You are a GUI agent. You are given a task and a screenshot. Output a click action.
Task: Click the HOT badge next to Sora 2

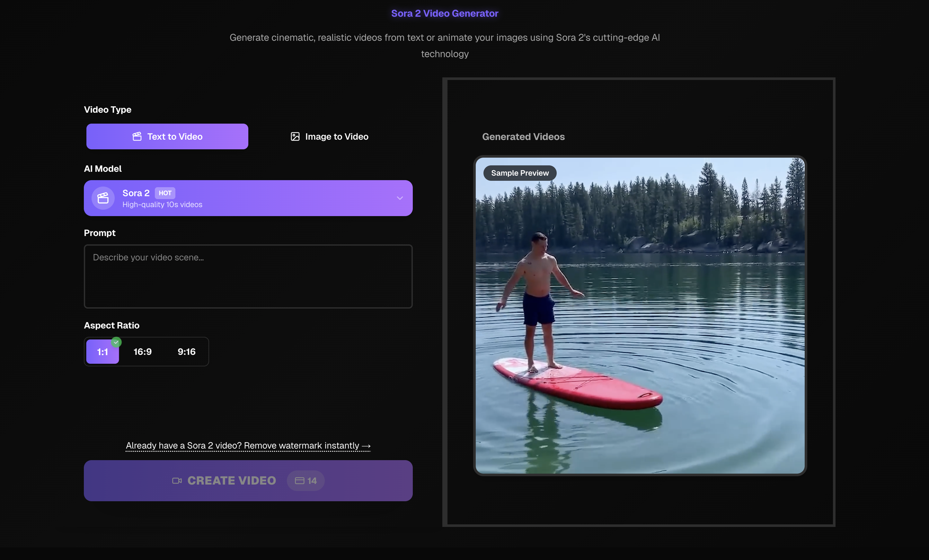[x=165, y=193]
